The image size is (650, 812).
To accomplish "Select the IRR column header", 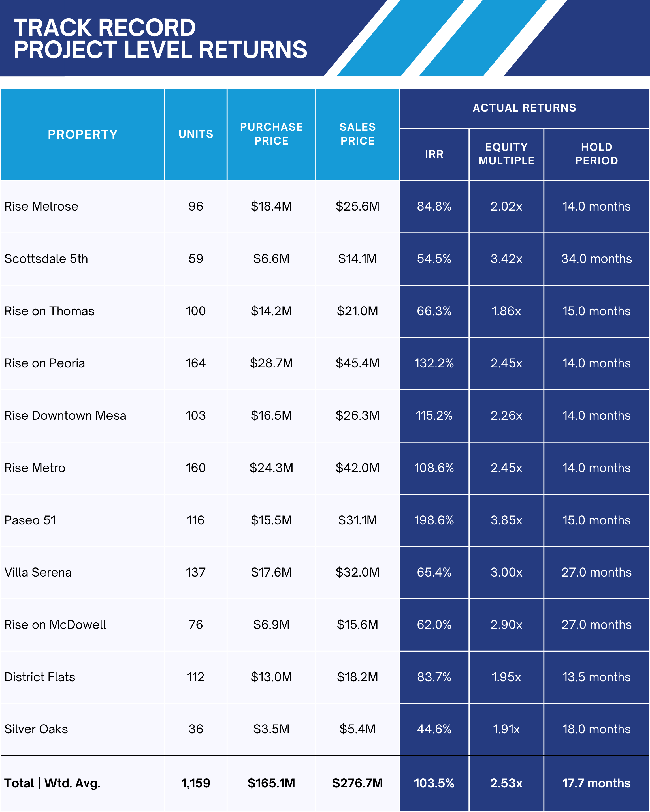I will pos(434,155).
